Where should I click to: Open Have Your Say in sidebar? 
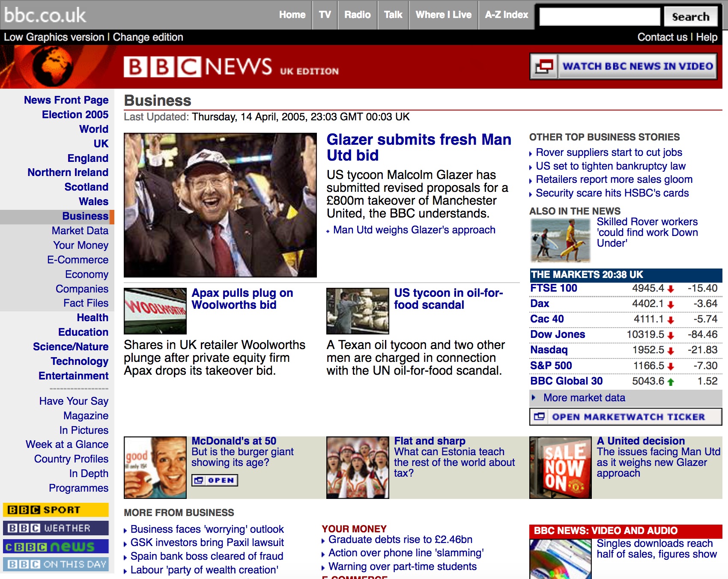(74, 401)
